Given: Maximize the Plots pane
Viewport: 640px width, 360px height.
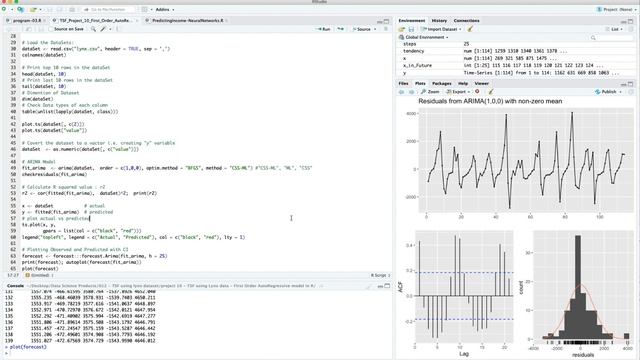Looking at the screenshot, I should [x=631, y=84].
